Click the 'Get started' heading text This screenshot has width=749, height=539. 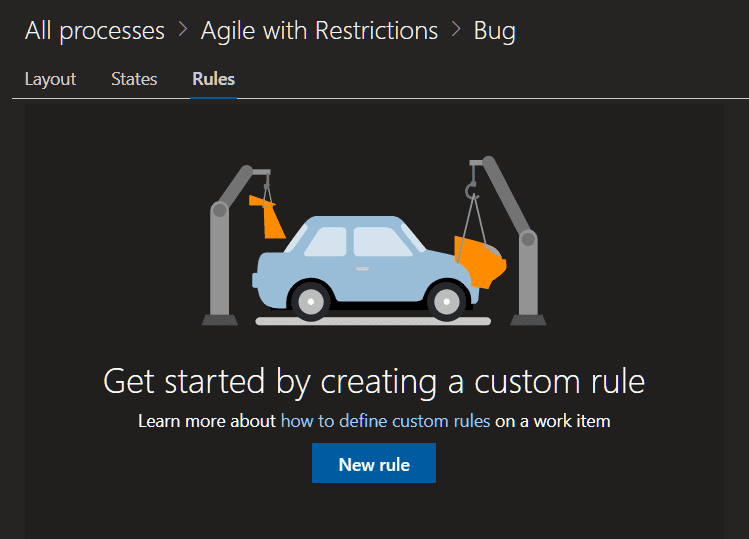click(374, 381)
